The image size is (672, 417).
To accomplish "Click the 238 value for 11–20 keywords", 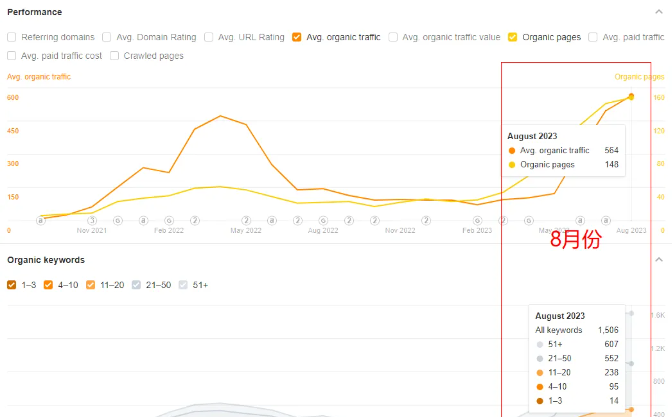I will tap(612, 372).
